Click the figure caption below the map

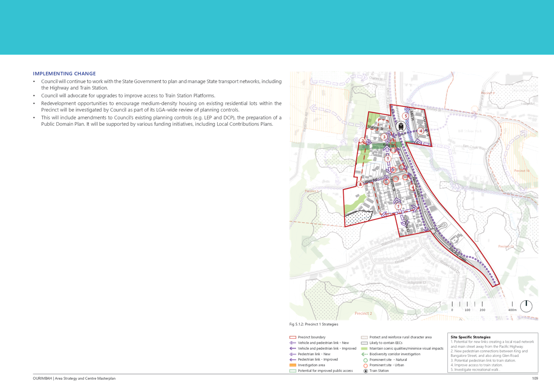click(x=314, y=325)
